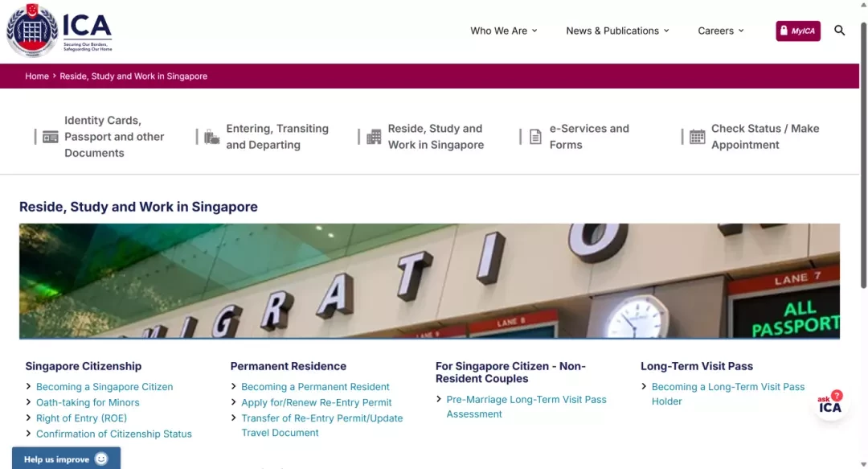Click the immigration banner image
This screenshot has width=868, height=469.
tap(429, 281)
